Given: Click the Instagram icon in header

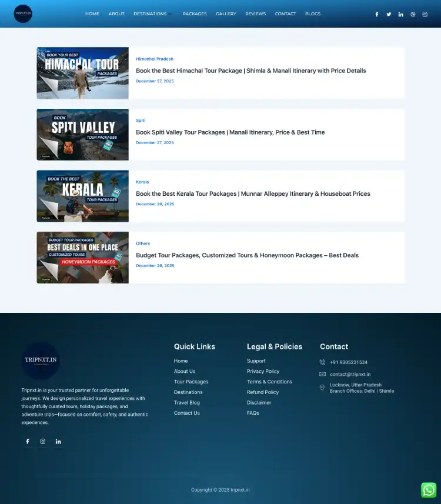Looking at the screenshot, I should (x=425, y=14).
